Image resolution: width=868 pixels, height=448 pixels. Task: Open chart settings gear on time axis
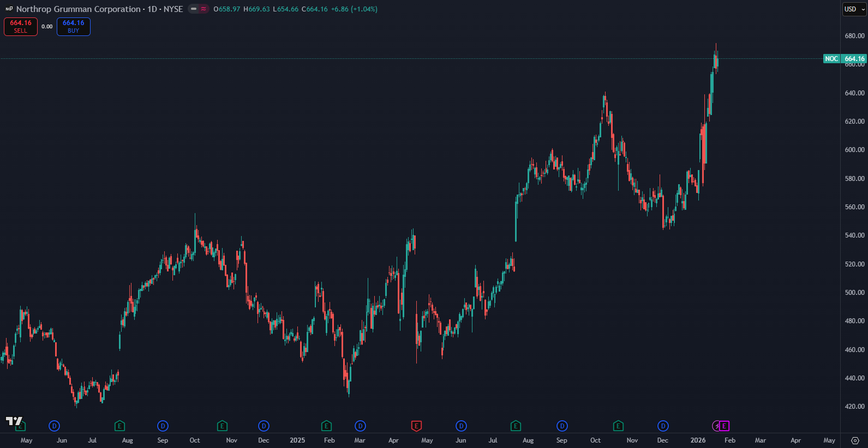click(855, 440)
